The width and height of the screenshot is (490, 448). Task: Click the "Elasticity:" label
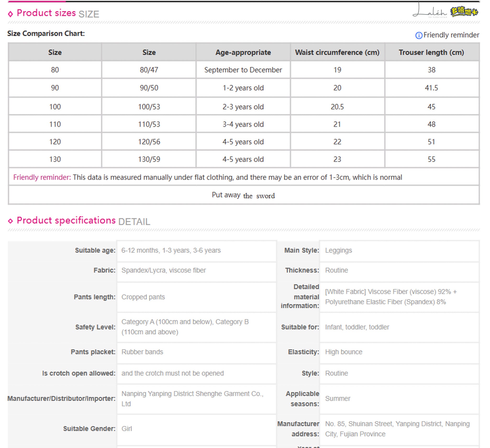tap(304, 352)
